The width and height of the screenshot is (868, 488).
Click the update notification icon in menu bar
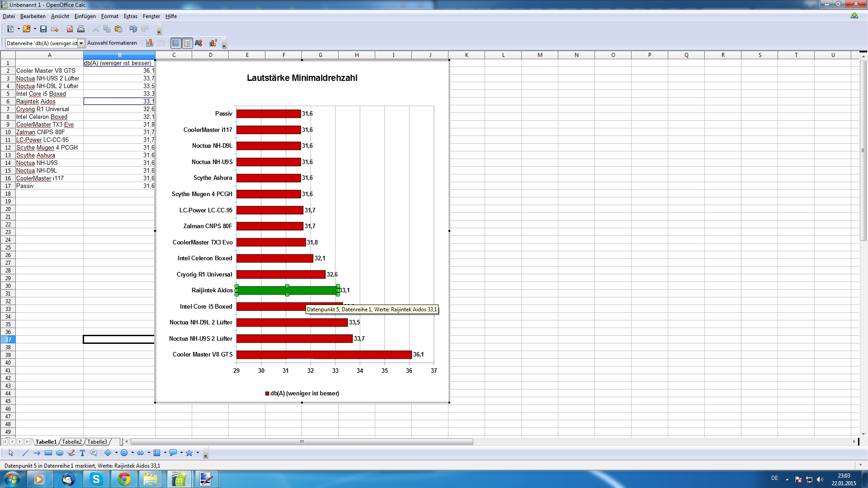(x=854, y=16)
